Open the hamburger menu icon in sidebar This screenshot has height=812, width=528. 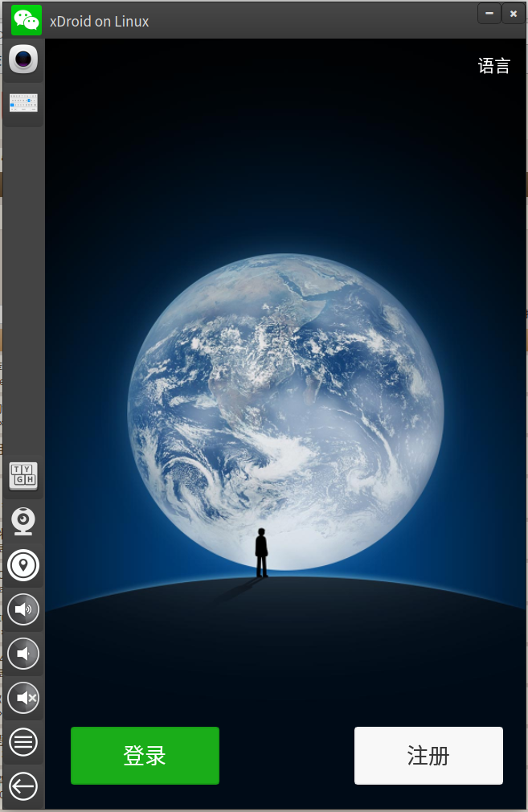click(x=23, y=742)
